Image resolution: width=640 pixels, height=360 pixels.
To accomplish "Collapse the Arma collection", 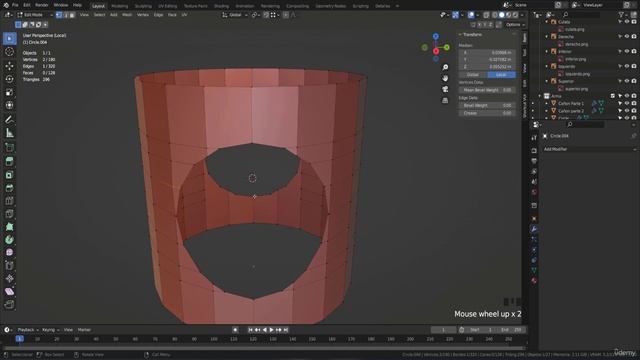I will pos(540,96).
